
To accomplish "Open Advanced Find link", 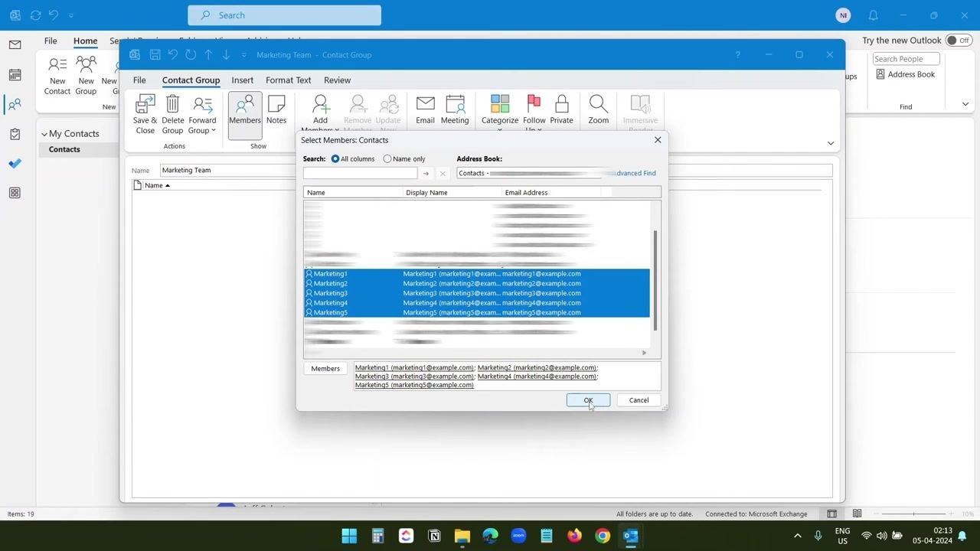I will [x=635, y=174].
